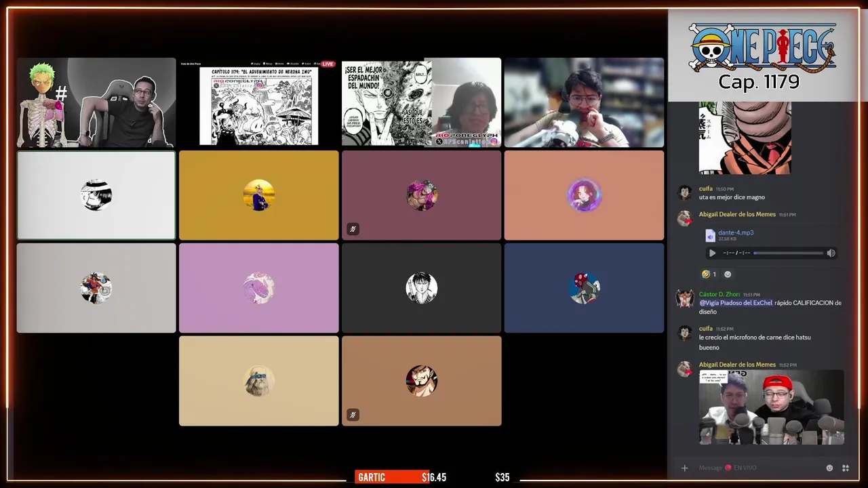Click the $16.45 amount on goal bar
The height and width of the screenshot is (488, 868).
click(x=434, y=477)
